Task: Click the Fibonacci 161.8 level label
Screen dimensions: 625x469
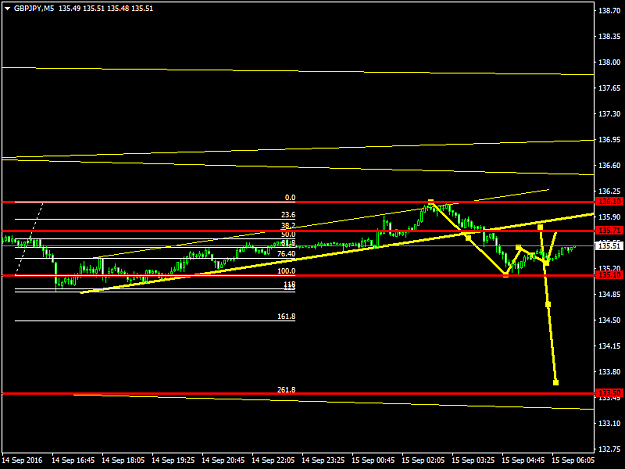Action: click(x=286, y=316)
